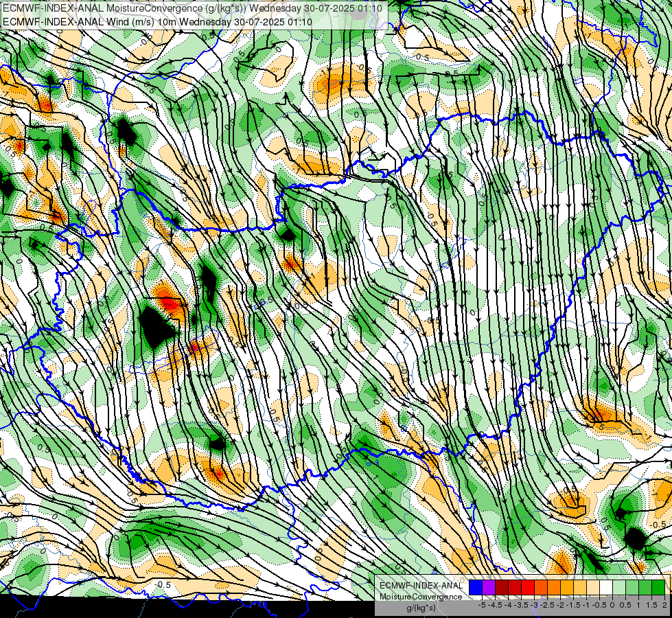Click the -1.5 value in the legend scale
The width and height of the screenshot is (672, 618).
(573, 605)
